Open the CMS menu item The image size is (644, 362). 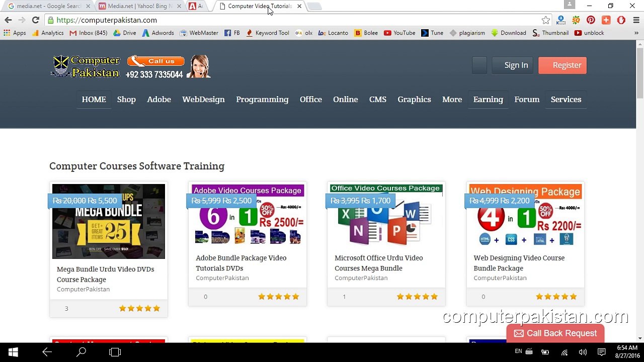[x=378, y=99]
